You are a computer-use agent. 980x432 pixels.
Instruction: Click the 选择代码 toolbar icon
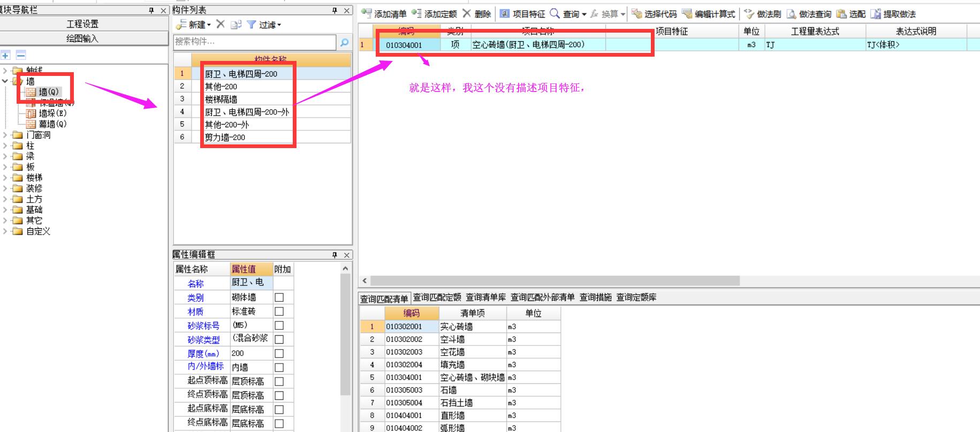pos(636,14)
